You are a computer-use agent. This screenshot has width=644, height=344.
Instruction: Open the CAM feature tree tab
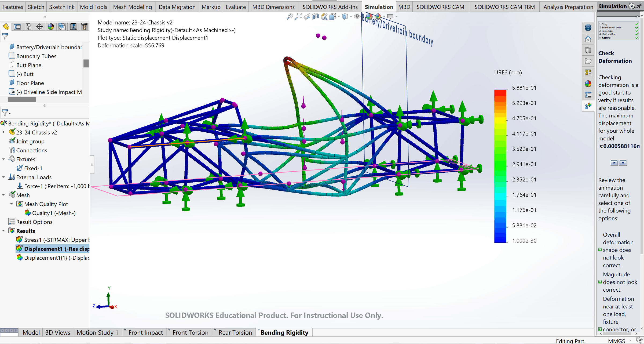pos(62,27)
